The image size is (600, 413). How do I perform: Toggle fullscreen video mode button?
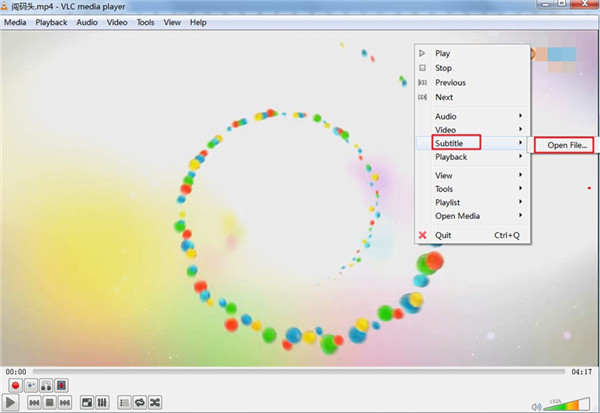click(x=86, y=403)
